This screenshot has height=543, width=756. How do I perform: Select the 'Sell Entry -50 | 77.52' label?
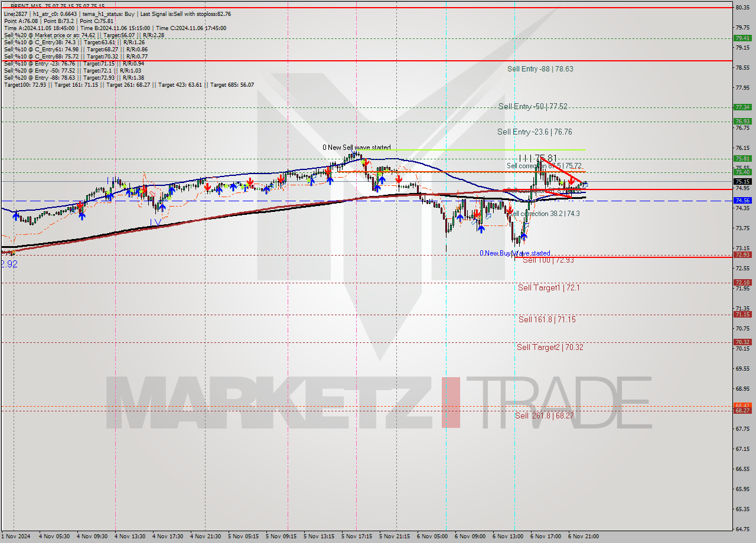(533, 106)
